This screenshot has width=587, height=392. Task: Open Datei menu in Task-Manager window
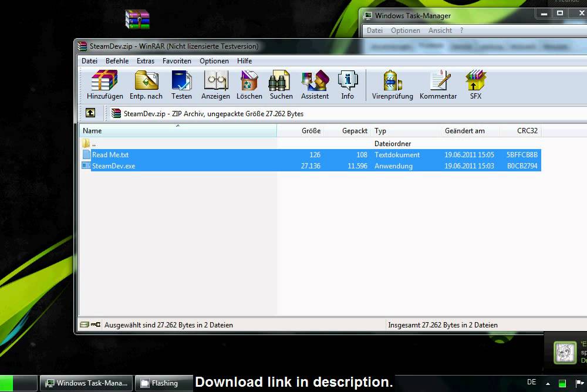[x=375, y=31]
